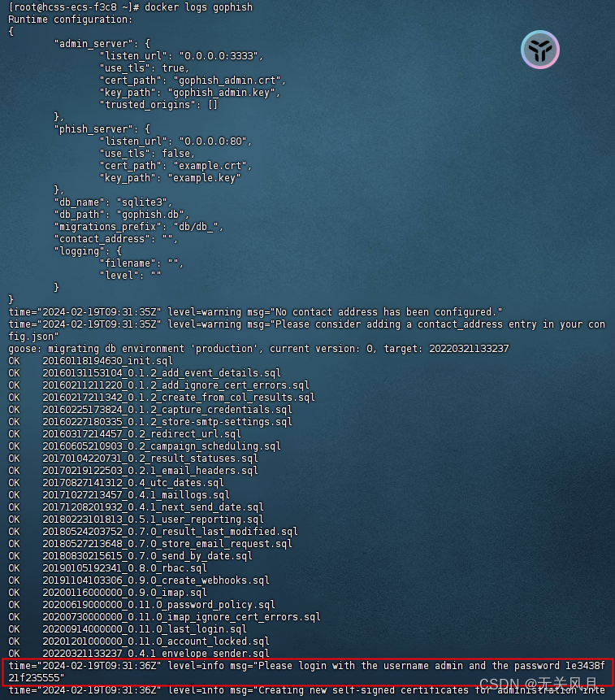
Task: Select the 20160118194630_init.sql row
Action: coord(90,361)
